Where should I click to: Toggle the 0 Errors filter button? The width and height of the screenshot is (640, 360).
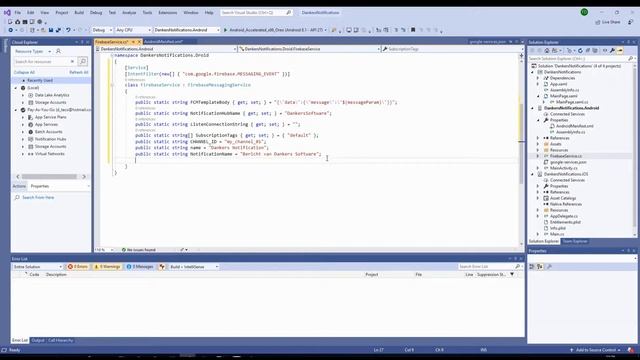[78, 267]
